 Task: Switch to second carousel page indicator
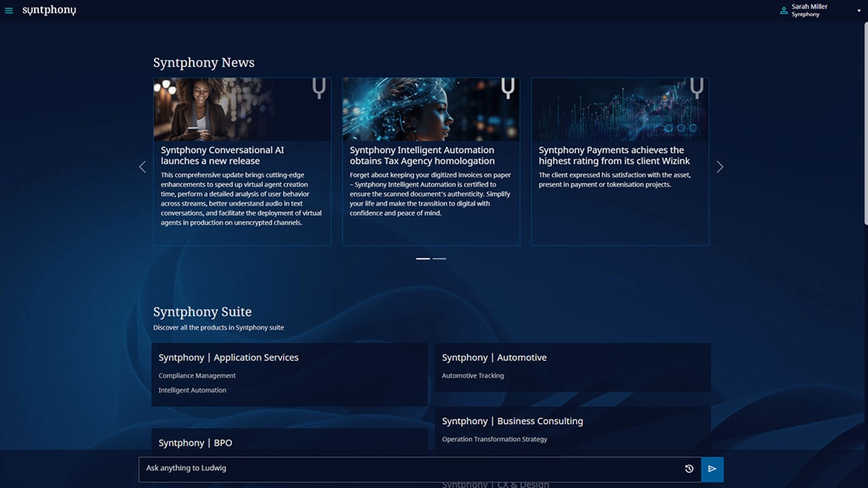[x=439, y=259]
